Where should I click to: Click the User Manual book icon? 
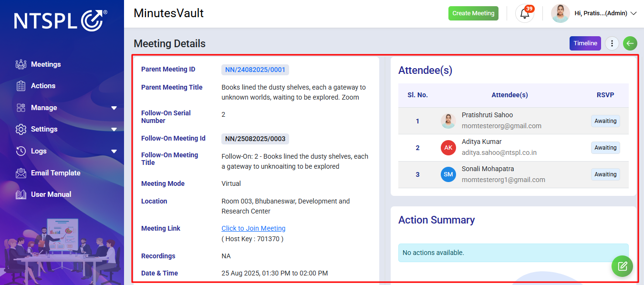[21, 194]
